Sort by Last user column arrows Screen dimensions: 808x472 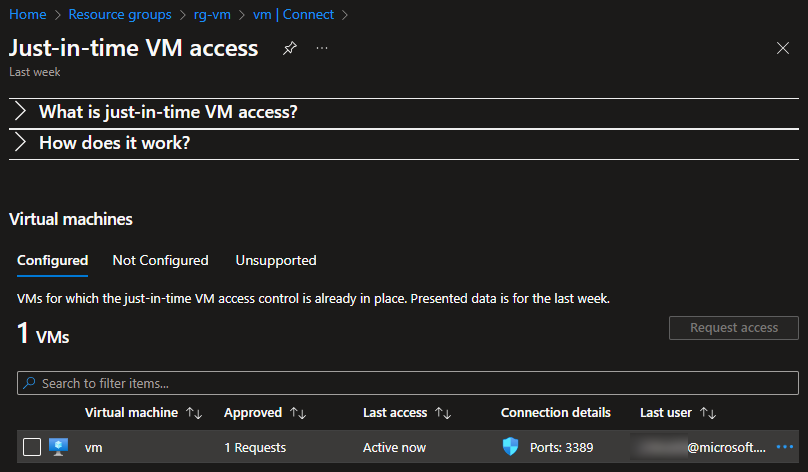(708, 413)
